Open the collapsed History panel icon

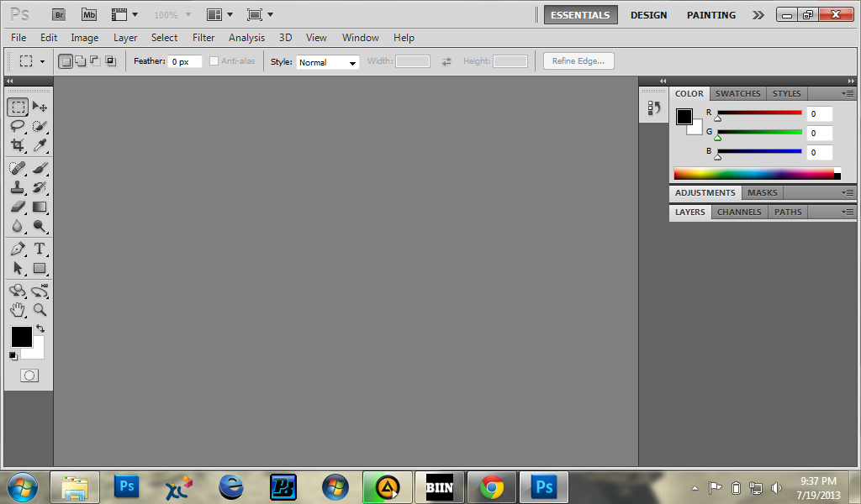pos(653,108)
